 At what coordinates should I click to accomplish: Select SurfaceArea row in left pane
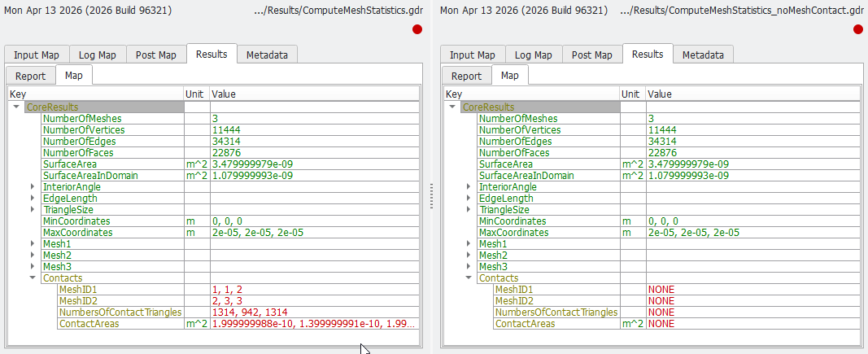tap(229, 164)
